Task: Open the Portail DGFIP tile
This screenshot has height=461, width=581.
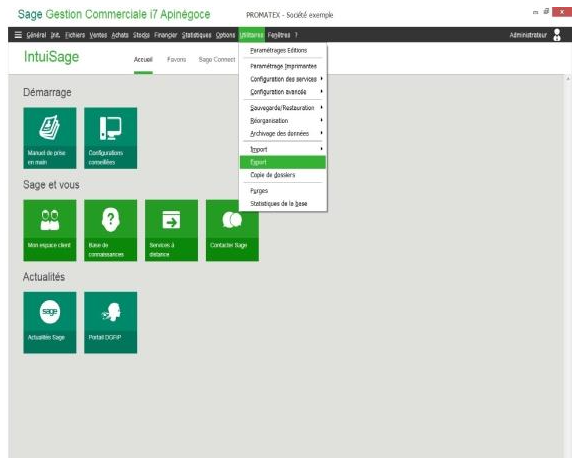Action: click(110, 322)
